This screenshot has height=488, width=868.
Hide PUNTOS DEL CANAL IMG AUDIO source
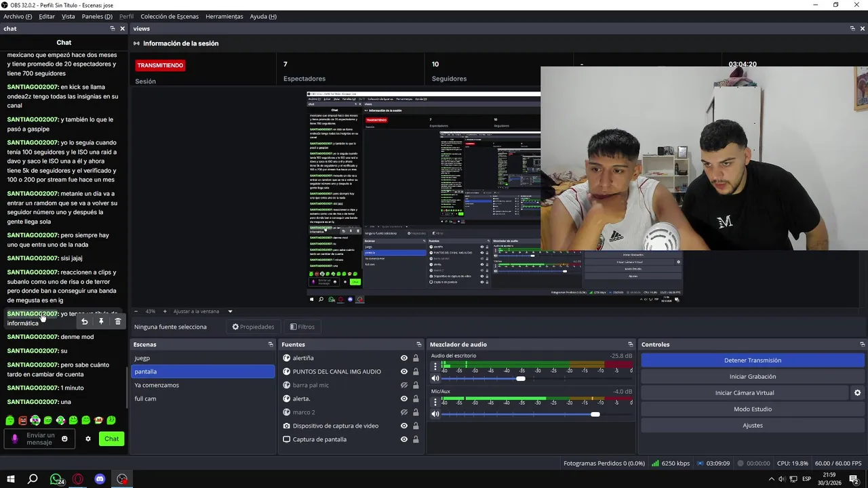(404, 371)
